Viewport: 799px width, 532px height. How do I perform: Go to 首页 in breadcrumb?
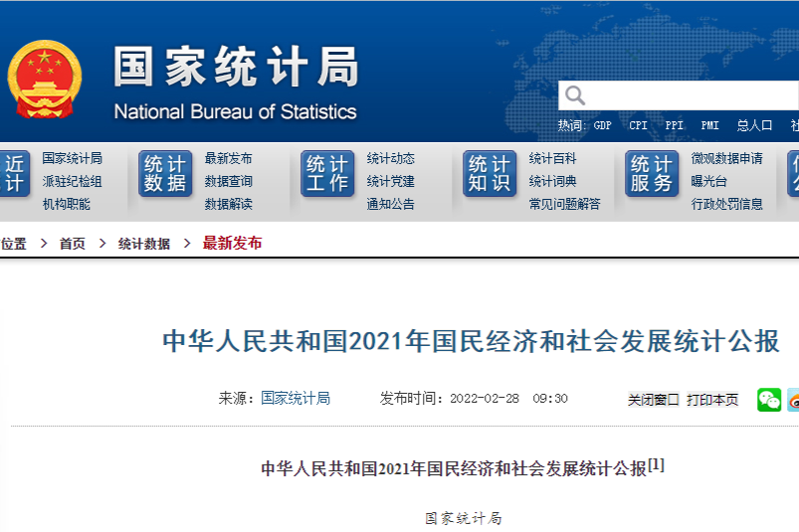(73, 244)
